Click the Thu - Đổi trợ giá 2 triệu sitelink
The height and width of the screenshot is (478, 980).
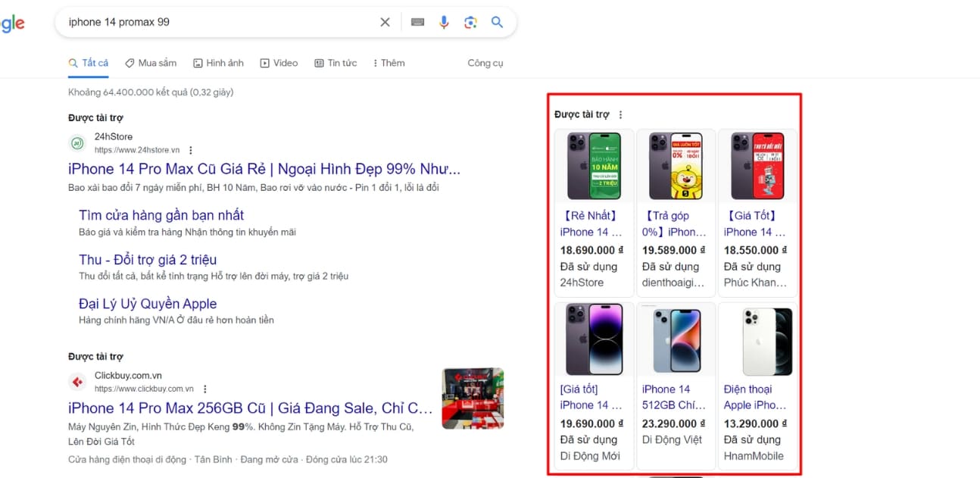148,260
